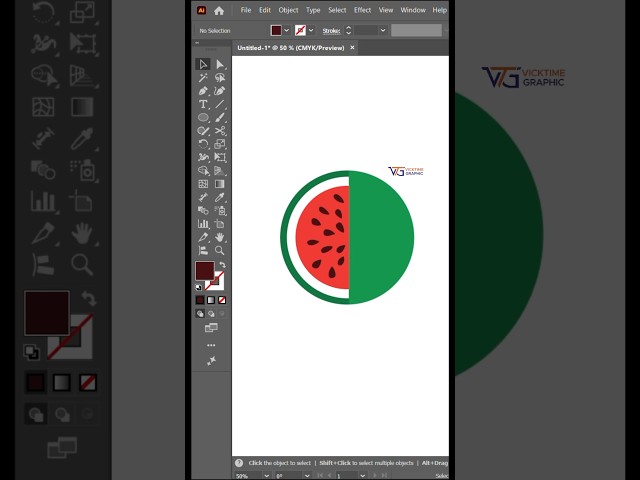Expand control bar fill color dropdown
This screenshot has height=480, width=640.
coord(287,30)
